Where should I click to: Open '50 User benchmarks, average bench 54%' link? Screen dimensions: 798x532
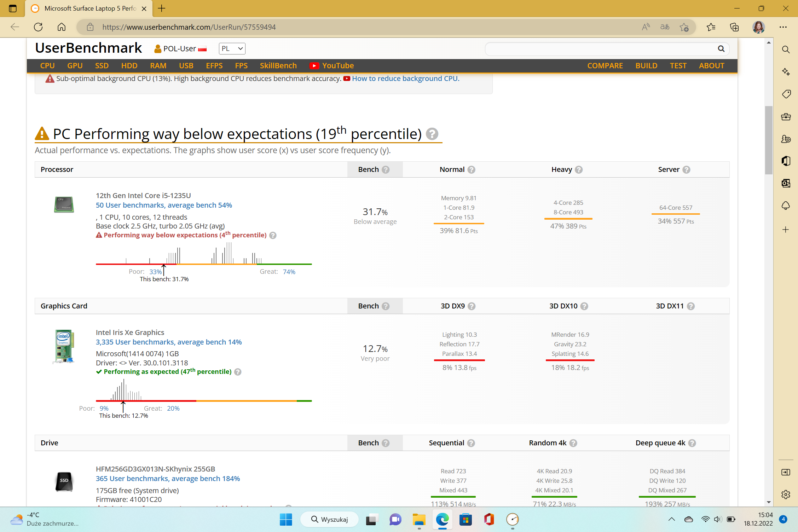point(164,205)
